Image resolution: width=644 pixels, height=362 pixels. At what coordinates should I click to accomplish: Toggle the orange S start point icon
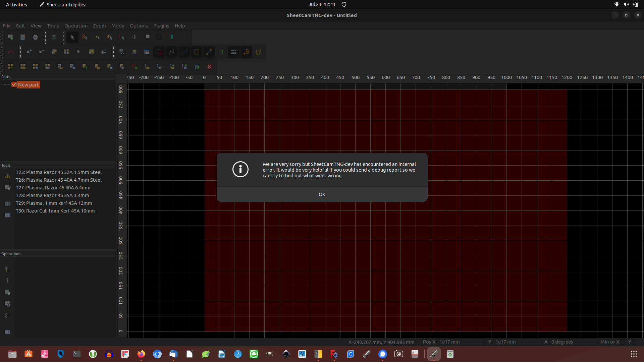pos(246,52)
